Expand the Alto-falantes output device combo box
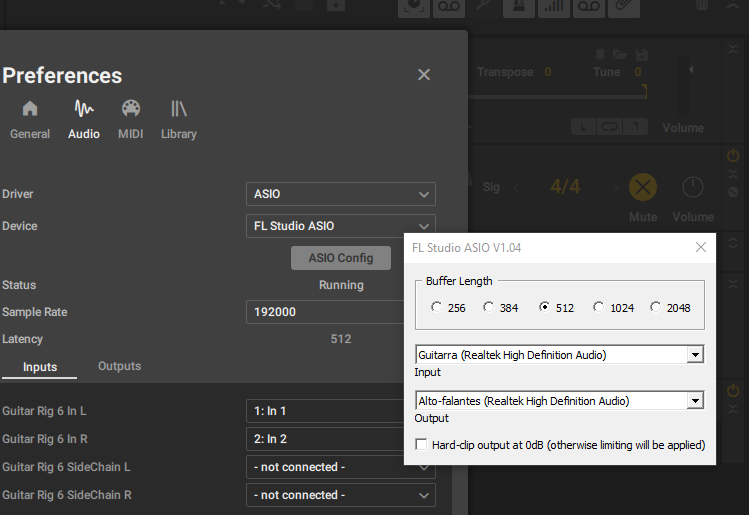The image size is (749, 515). (696, 401)
